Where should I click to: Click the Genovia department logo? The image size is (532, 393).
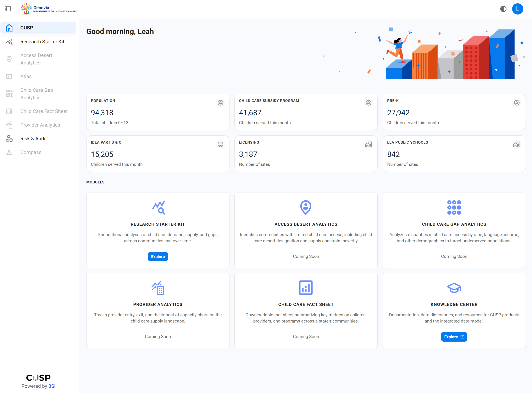pos(49,9)
